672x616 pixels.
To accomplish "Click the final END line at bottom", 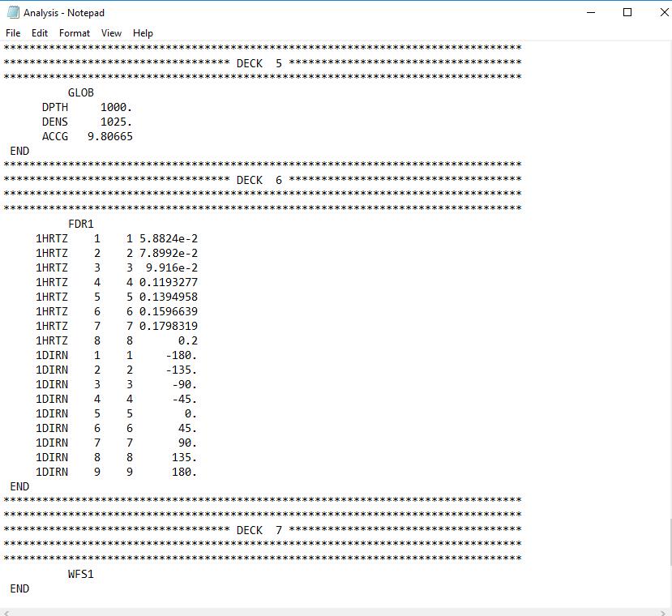I will (x=19, y=588).
